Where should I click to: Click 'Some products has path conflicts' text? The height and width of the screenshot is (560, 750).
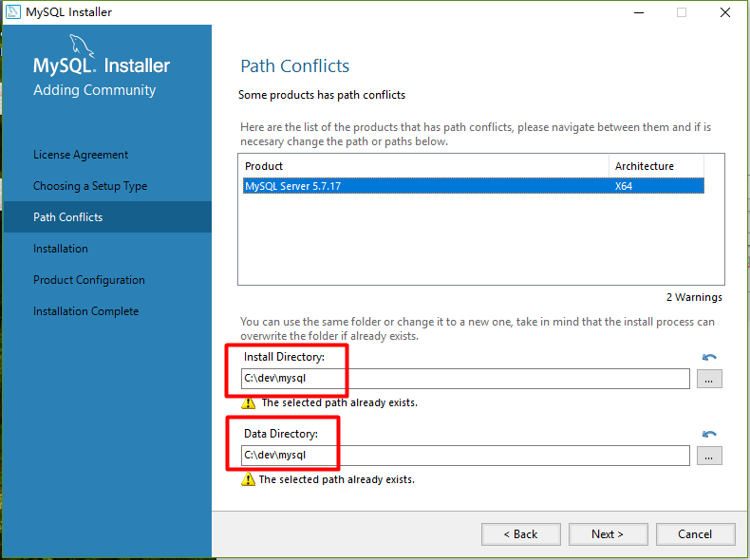tap(322, 95)
